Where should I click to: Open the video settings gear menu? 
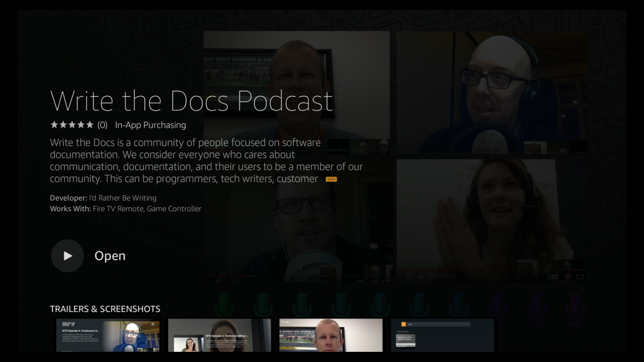[x=567, y=277]
